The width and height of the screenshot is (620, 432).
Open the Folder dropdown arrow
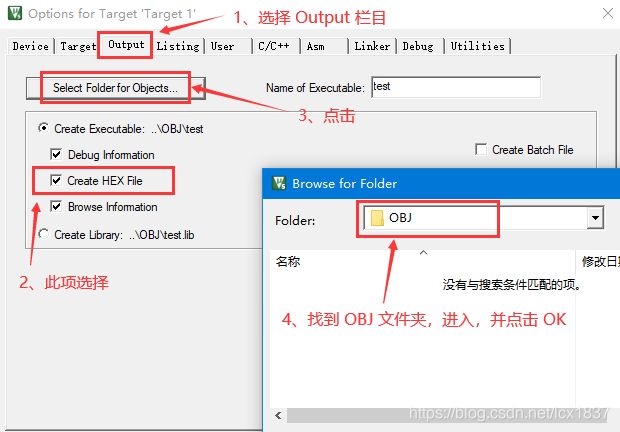tap(595, 218)
